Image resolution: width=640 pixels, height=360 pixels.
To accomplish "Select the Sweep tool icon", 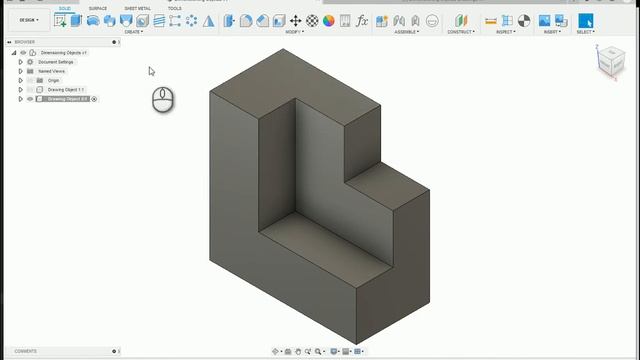I will (109, 20).
